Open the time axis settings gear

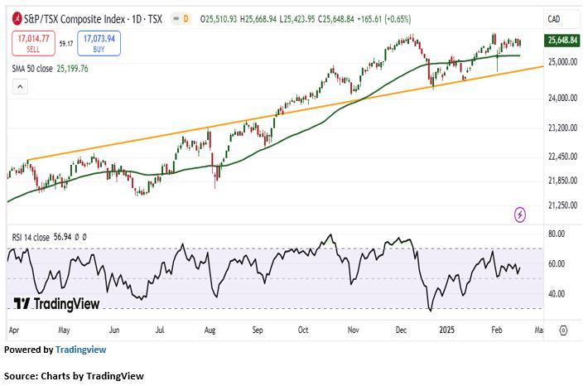(563, 330)
